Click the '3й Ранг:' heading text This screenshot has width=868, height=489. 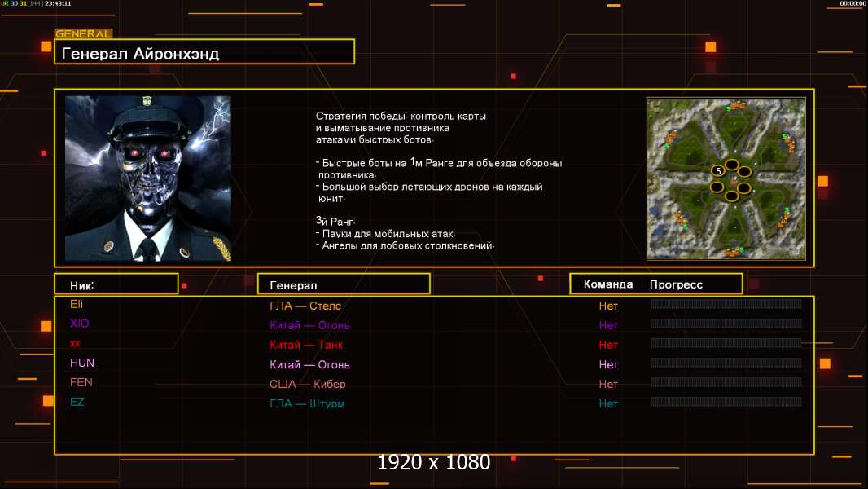tap(335, 221)
